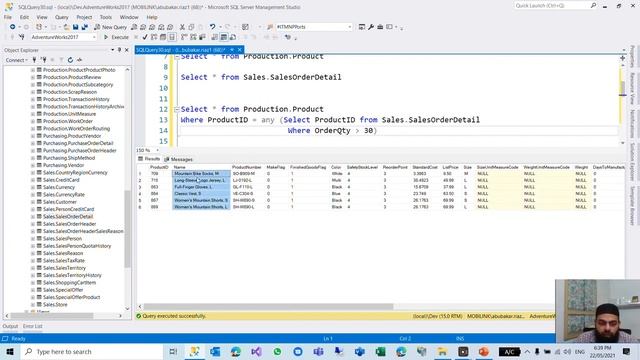Toggle Results to Text icon

[215, 37]
